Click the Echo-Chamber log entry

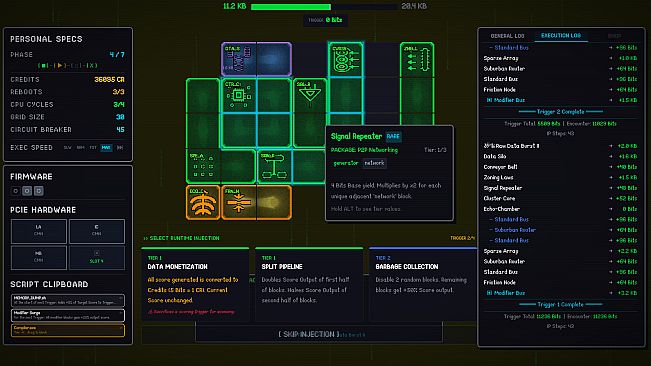click(560, 209)
